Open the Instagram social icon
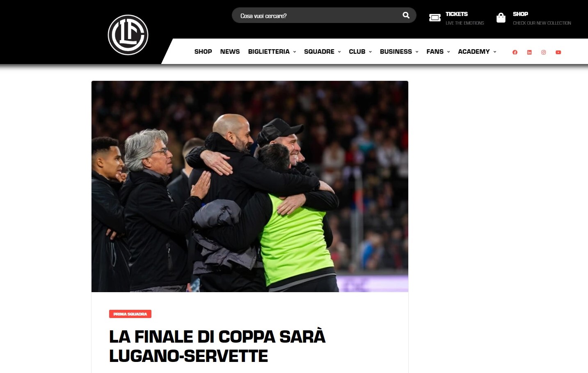 (544, 52)
